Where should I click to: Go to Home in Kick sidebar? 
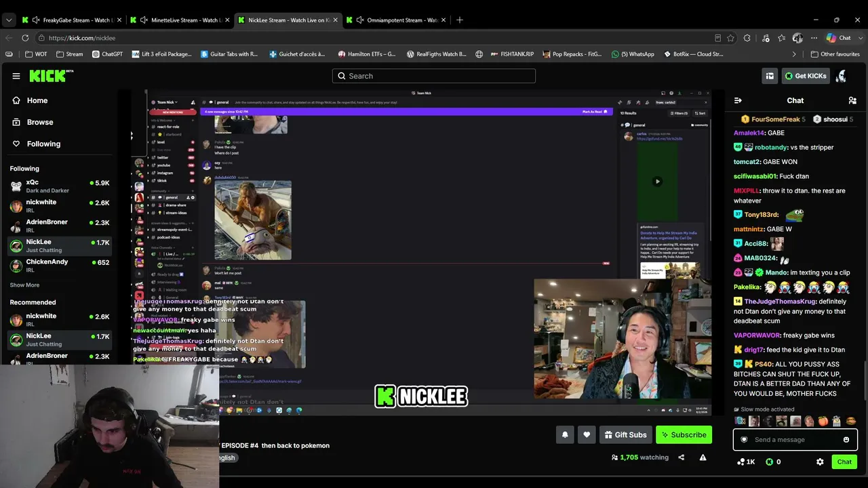[37, 100]
